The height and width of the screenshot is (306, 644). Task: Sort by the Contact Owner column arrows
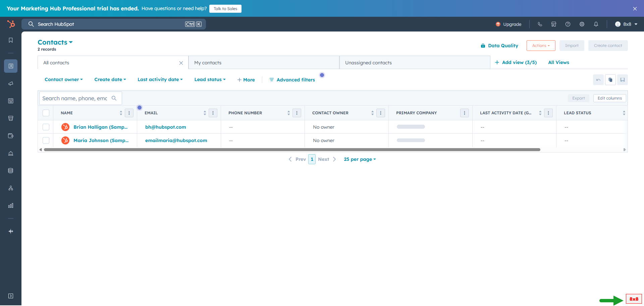(372, 113)
